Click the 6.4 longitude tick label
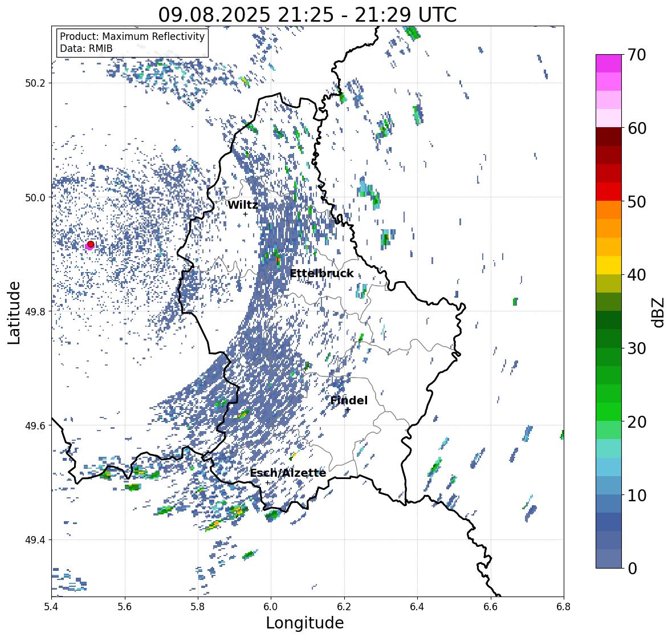This screenshot has width=672, height=637. point(417,606)
